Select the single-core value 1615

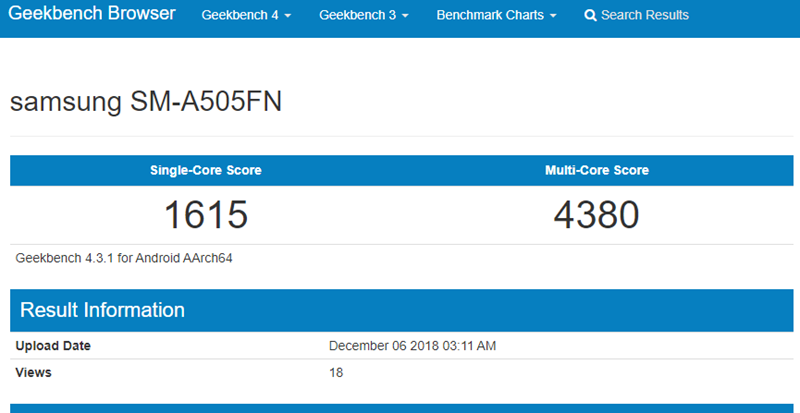206,215
